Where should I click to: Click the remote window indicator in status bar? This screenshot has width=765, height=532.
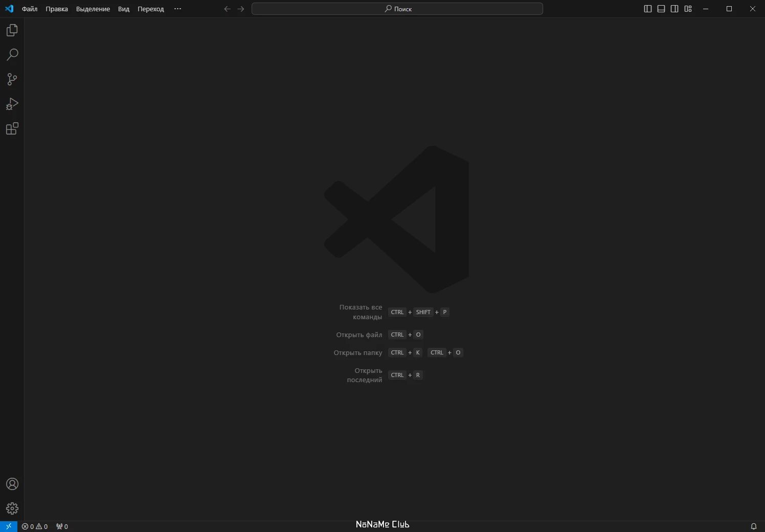(x=9, y=526)
